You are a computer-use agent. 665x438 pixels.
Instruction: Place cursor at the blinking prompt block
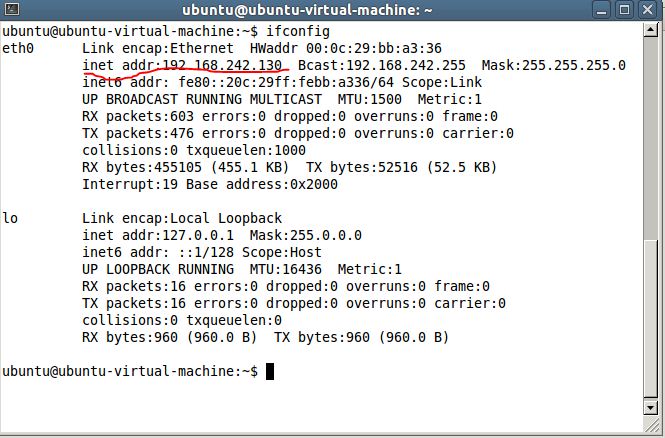(x=270, y=371)
